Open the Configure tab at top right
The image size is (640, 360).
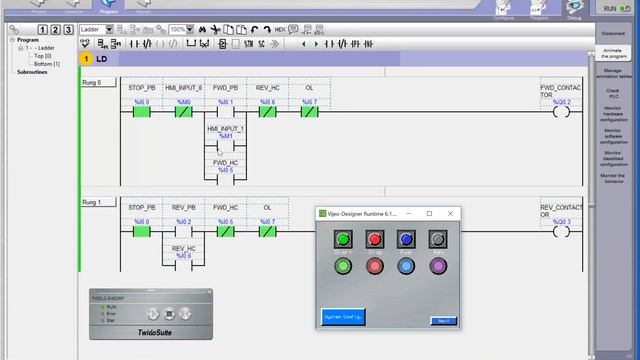(x=503, y=10)
